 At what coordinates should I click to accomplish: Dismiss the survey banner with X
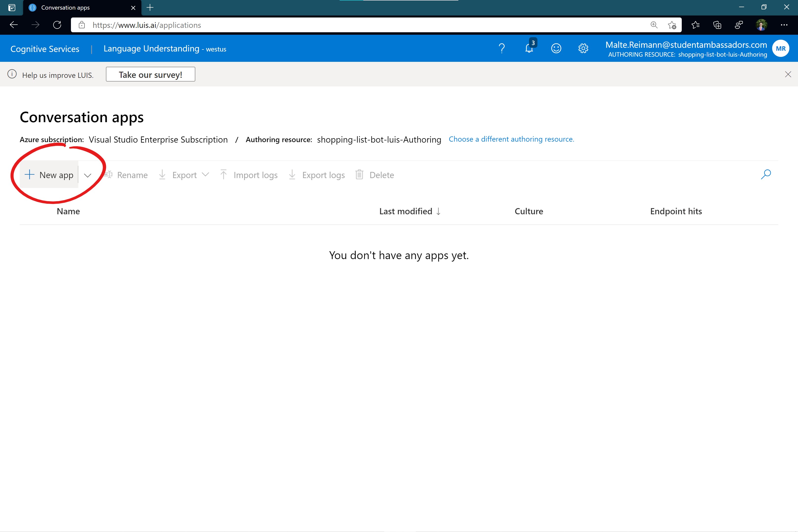click(x=788, y=74)
